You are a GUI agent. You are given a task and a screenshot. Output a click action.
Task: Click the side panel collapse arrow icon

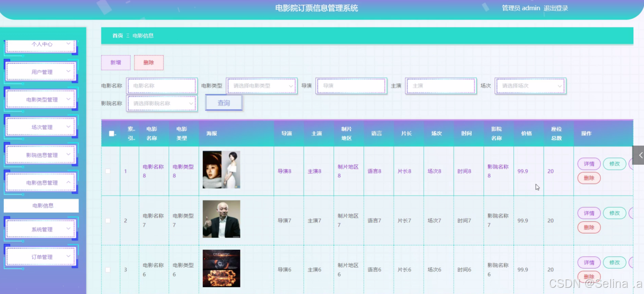(638, 155)
